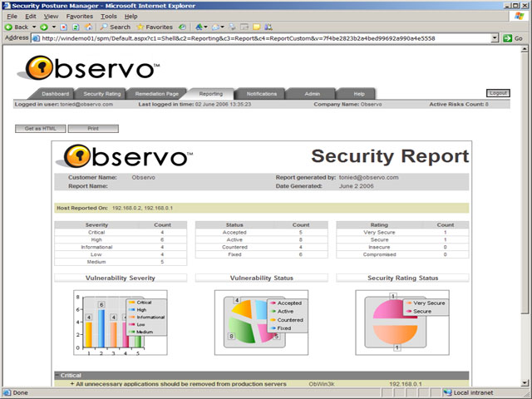532x399 pixels.
Task: Open the File menu
Action: coord(12,17)
